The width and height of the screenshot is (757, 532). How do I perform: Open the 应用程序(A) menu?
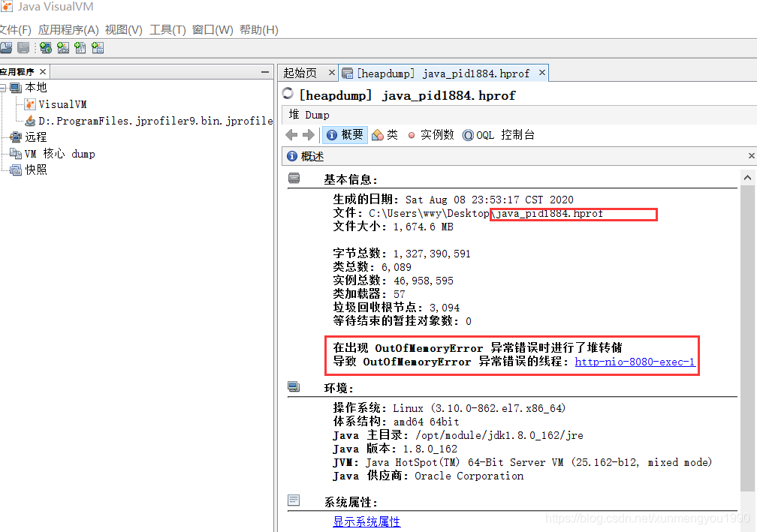tap(68, 30)
